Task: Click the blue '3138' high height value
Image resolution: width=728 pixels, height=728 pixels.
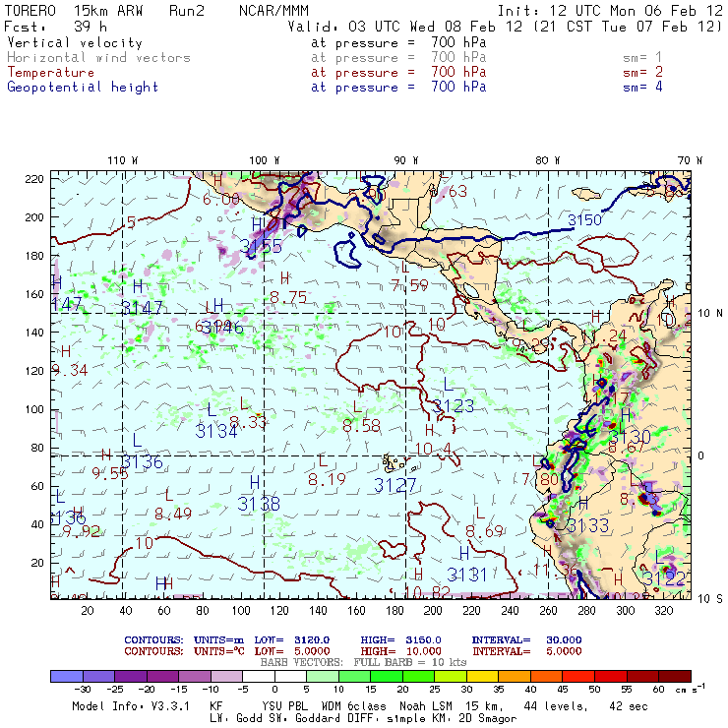Action: tap(259, 504)
